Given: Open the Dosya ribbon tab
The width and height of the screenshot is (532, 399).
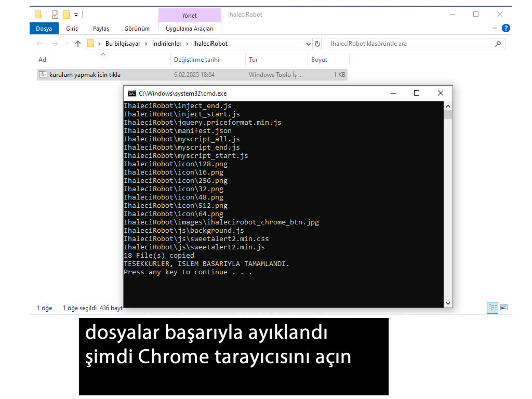Looking at the screenshot, I should (44, 29).
